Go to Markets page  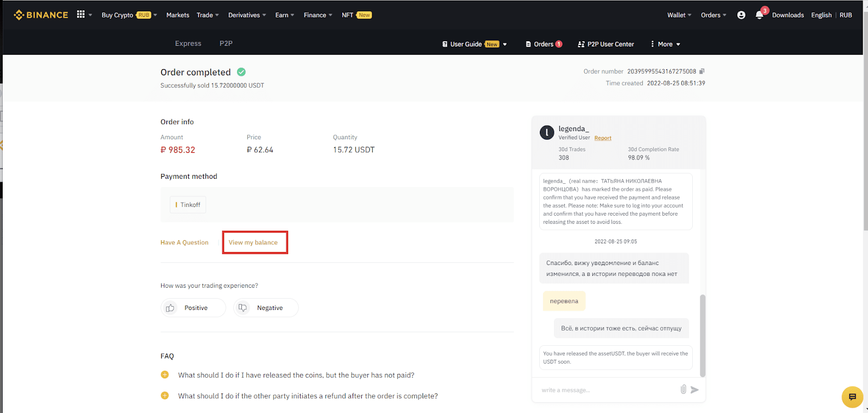[178, 15]
